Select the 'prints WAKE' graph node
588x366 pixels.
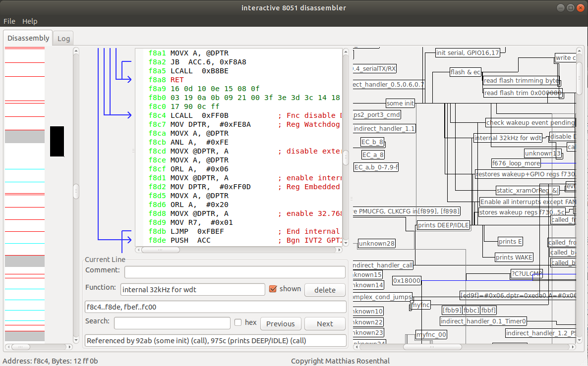[514, 257]
